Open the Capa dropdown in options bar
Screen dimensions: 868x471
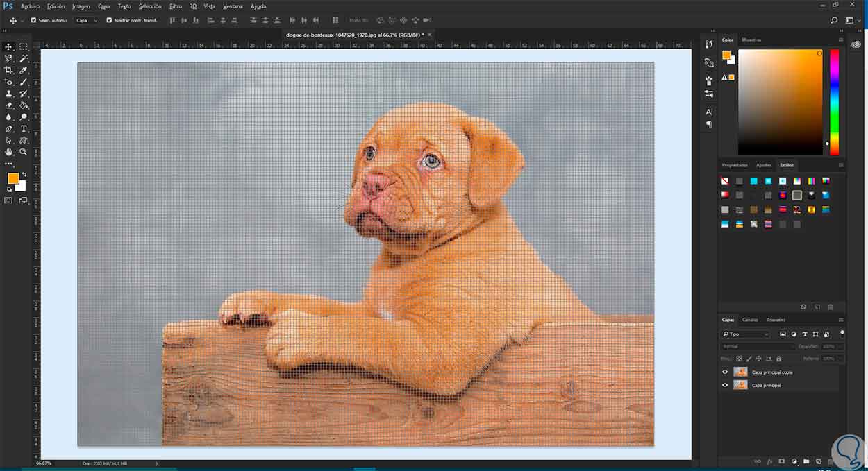(x=86, y=20)
